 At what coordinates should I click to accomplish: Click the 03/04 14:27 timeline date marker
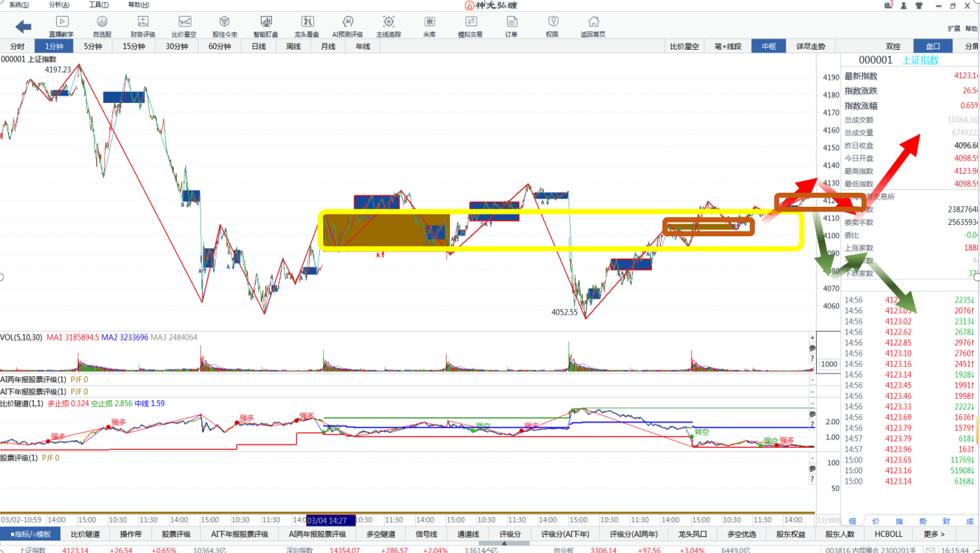[331, 520]
